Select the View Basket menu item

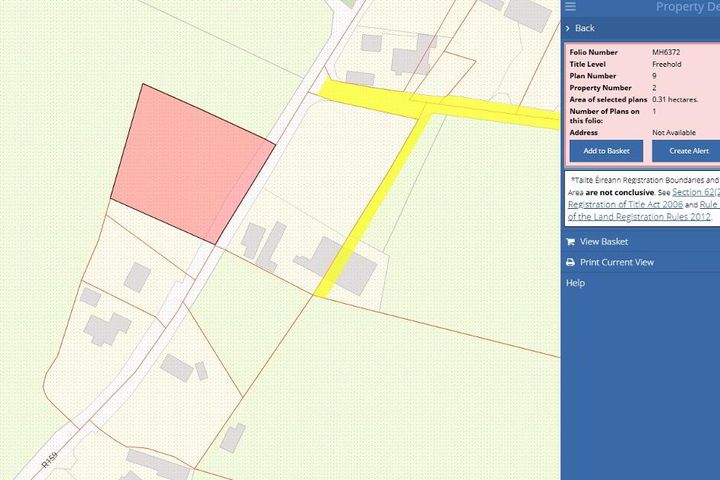(x=603, y=242)
